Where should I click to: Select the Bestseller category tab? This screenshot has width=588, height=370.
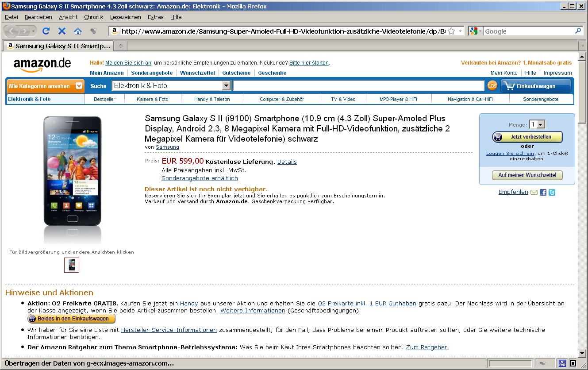[x=104, y=99]
